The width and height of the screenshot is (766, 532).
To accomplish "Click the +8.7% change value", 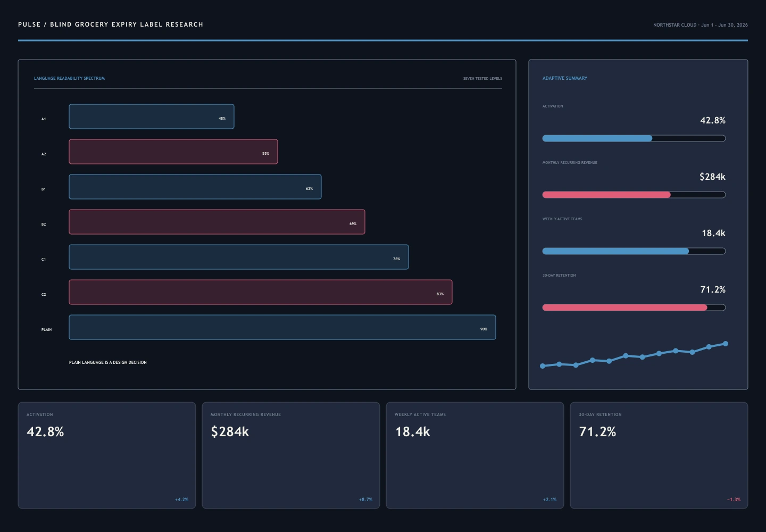I will (365, 500).
